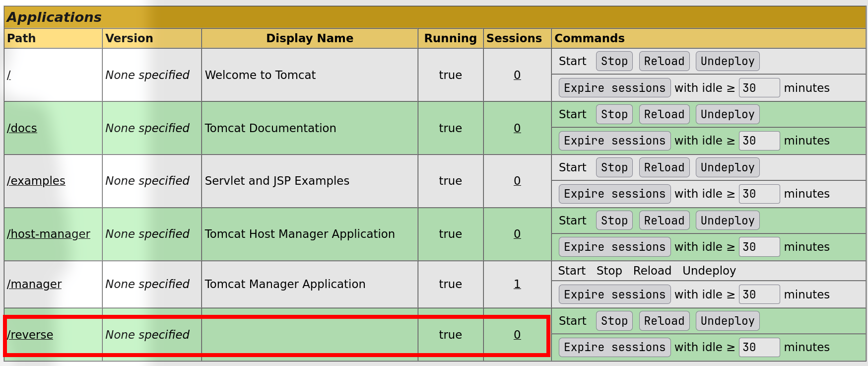Undeploy the /reverse application
Screen dimensions: 868x366
728,321
